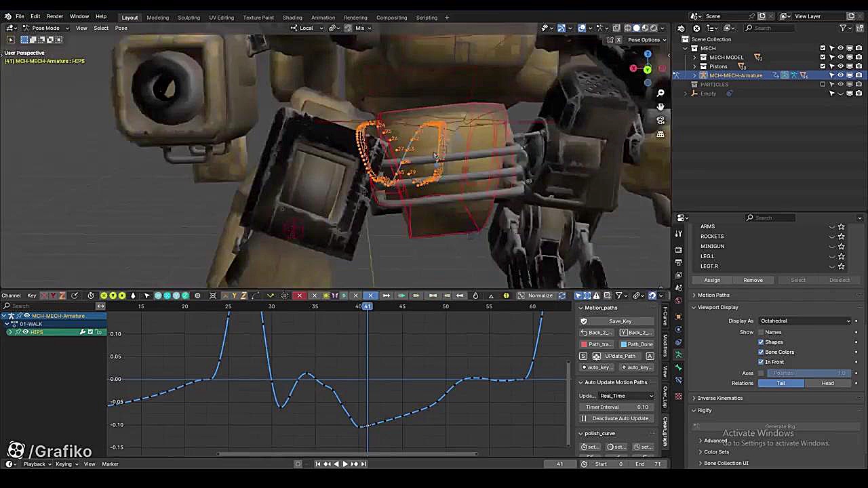Select wireframe viewport shading mode
Screen dimensions: 868x488
[627, 28]
